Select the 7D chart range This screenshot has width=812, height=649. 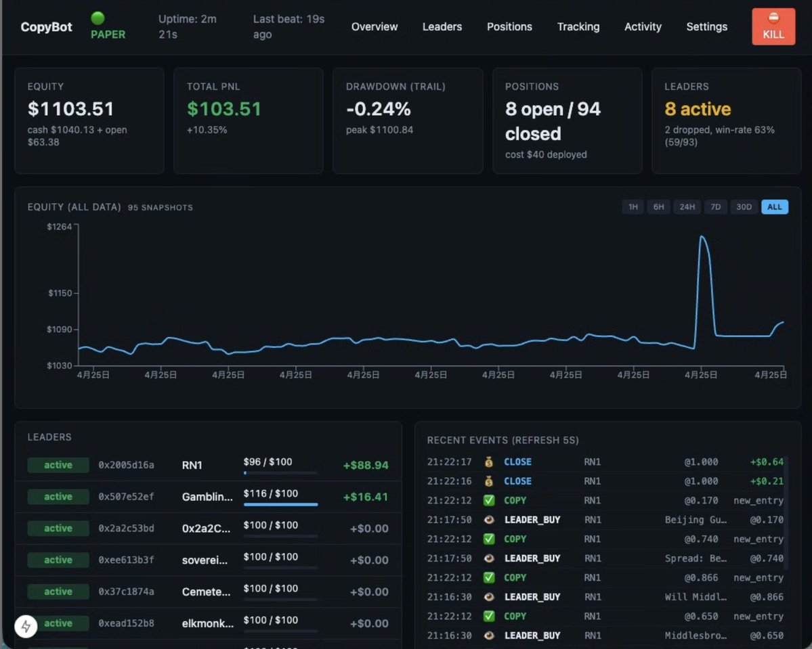coord(715,207)
